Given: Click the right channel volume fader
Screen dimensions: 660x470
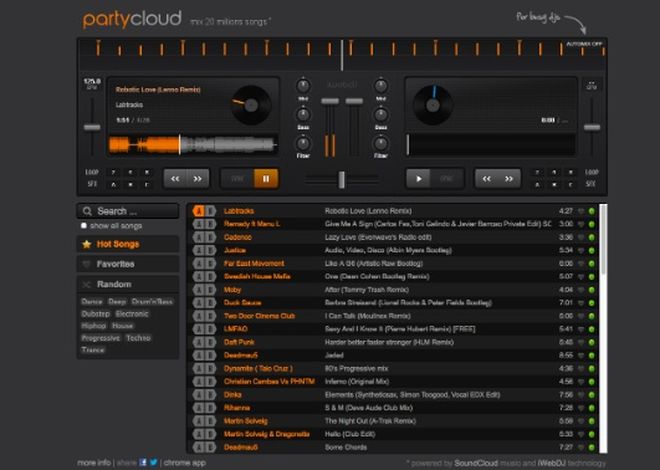Looking at the screenshot, I should (x=354, y=101).
